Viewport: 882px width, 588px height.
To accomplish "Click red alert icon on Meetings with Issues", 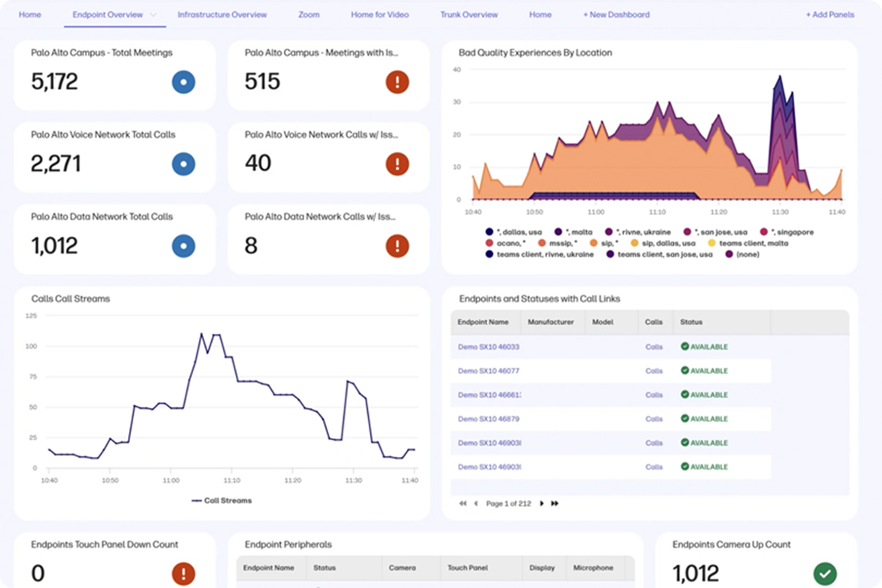I will click(397, 82).
